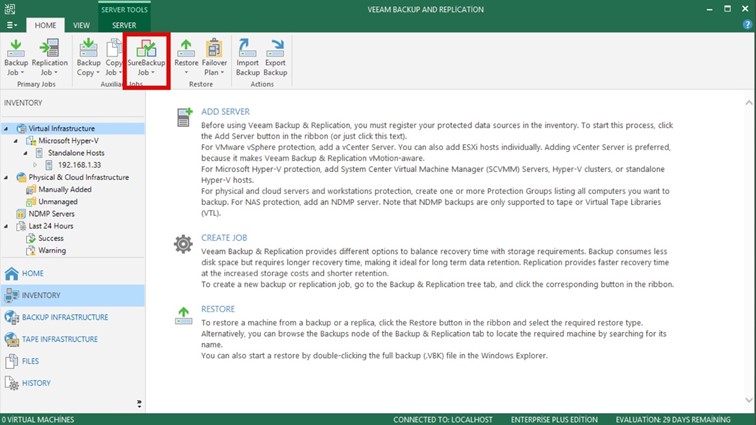Click the Microsoft Hyper-V tree icon

(x=31, y=141)
